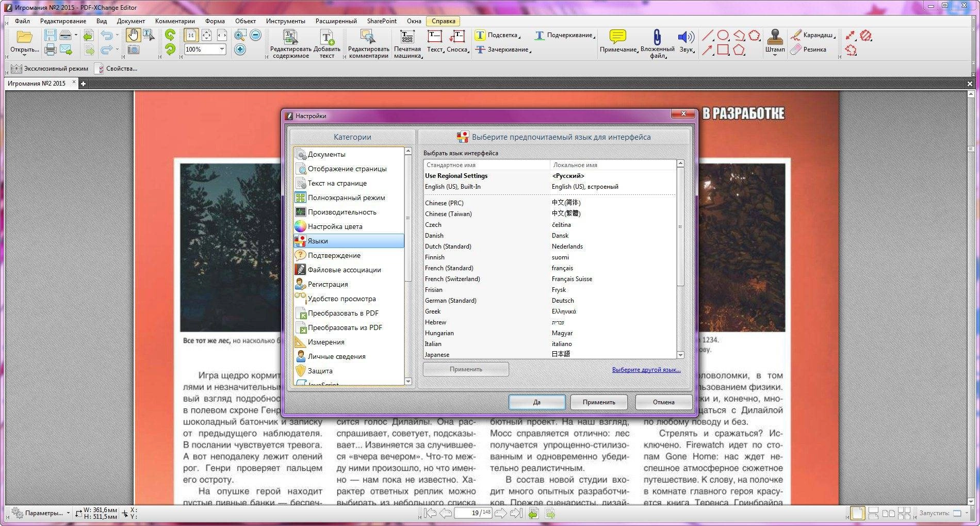Click the Fit Page zoom icon

click(207, 35)
